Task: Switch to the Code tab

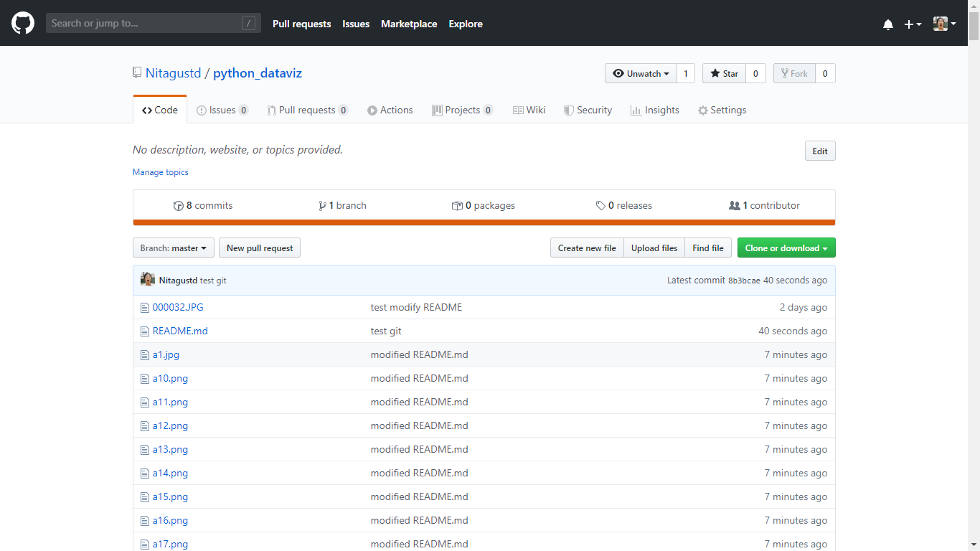Action: pyautogui.click(x=160, y=110)
